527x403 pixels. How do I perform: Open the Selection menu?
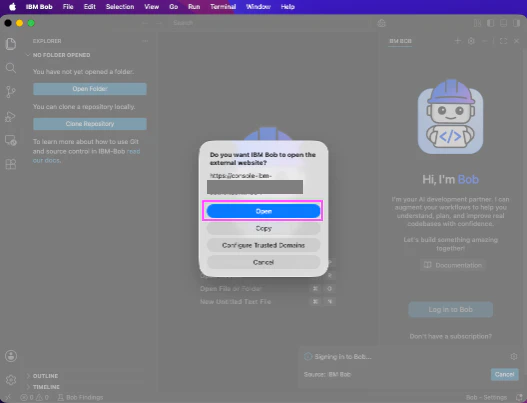pyautogui.click(x=120, y=7)
